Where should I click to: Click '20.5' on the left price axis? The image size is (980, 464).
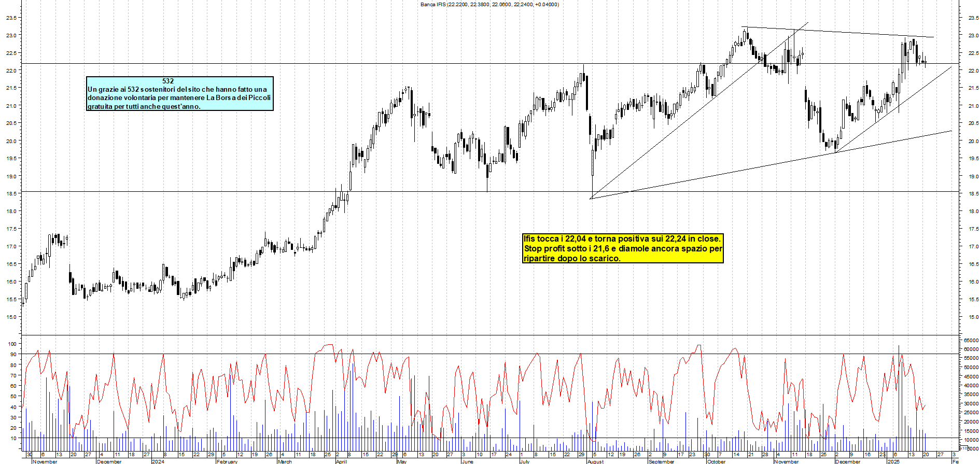point(11,123)
